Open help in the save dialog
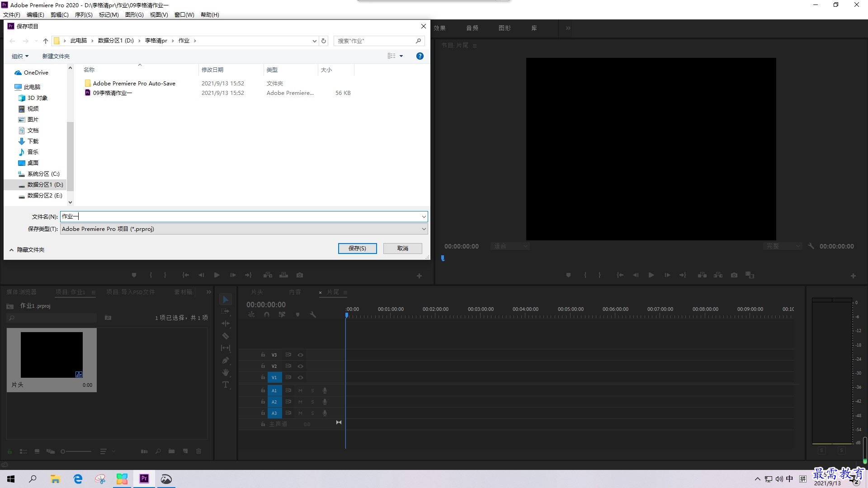This screenshot has height=488, width=868. tap(420, 56)
